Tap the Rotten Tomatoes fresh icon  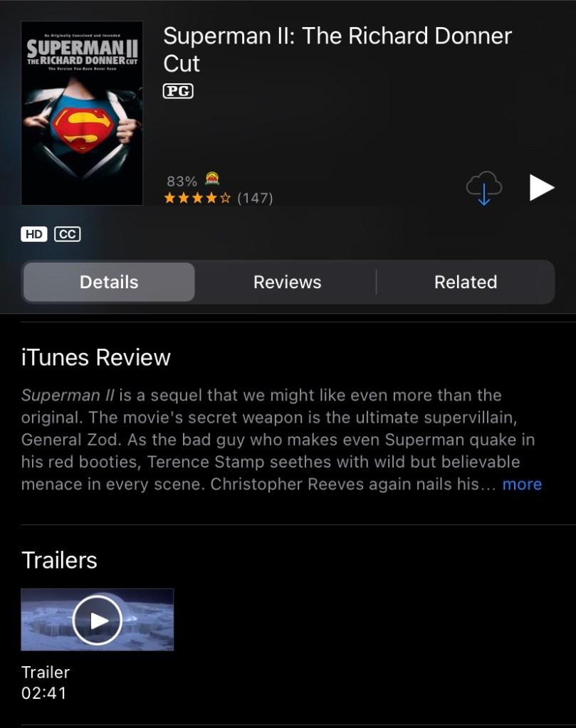(212, 179)
